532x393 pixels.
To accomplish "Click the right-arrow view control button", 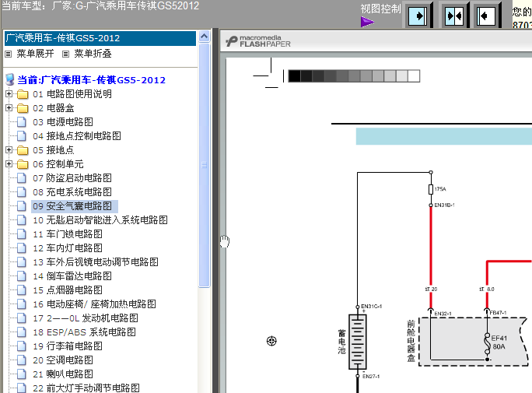I will [x=418, y=16].
